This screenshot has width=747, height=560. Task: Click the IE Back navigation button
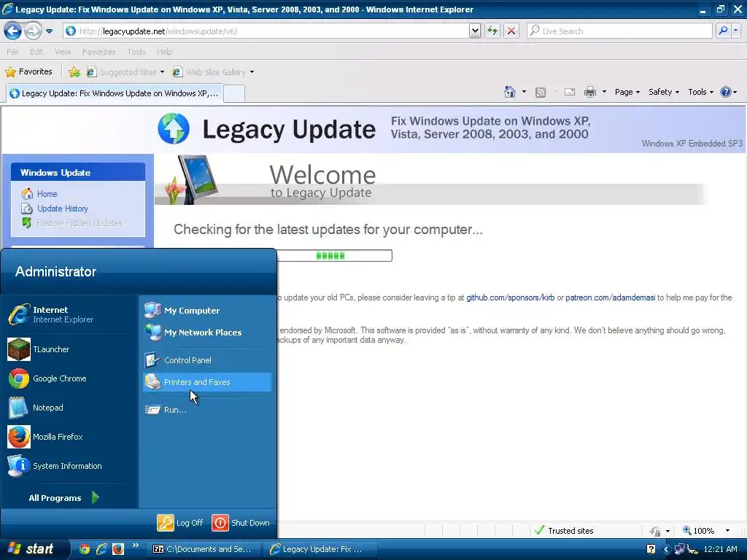(13, 31)
